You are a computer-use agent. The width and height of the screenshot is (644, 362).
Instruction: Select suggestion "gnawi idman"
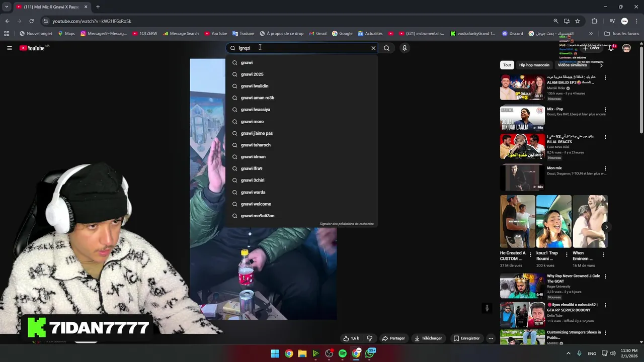[301, 157]
